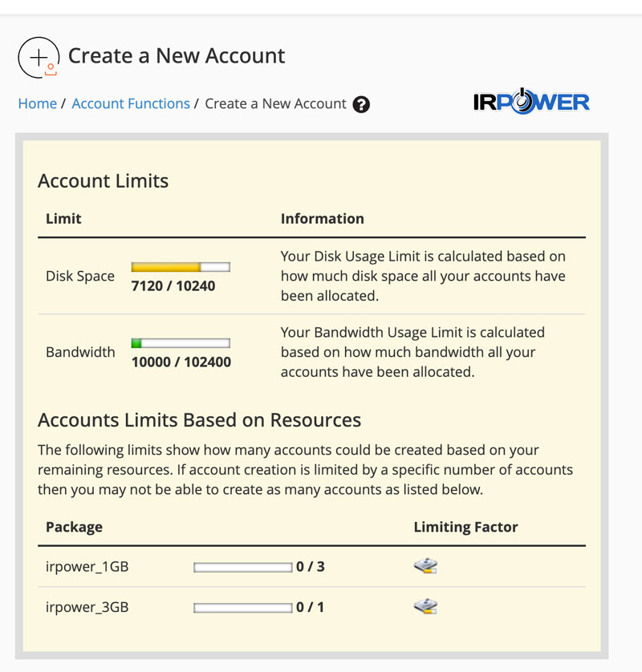642x672 pixels.
Task: Click the Create a New Account plus icon
Action: pyautogui.click(x=38, y=57)
